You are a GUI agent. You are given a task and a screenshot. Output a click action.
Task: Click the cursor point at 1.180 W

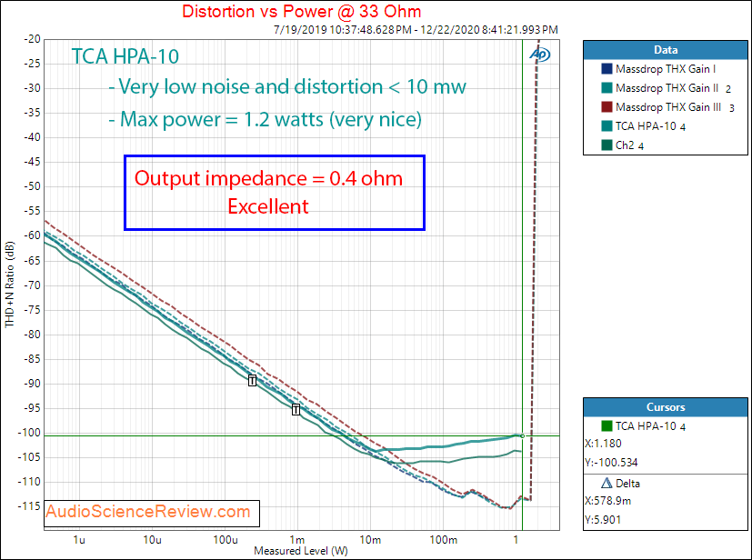(x=522, y=435)
